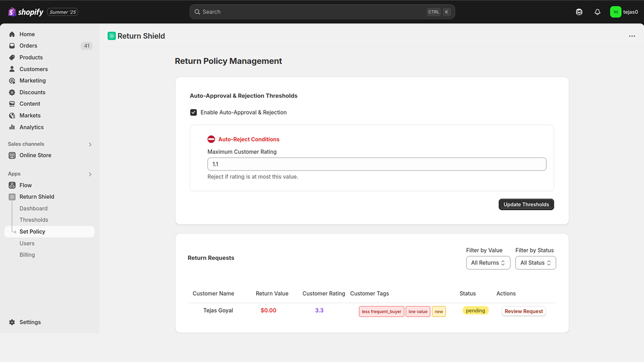This screenshot has width=644, height=362.
Task: Open the Discounts icon
Action: [x=12, y=92]
